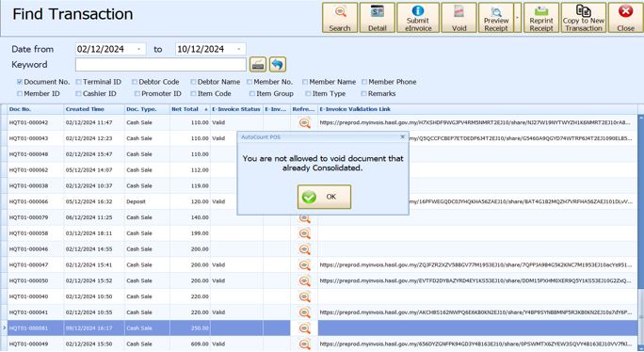Click refresh icon for row HQT01-000058

point(304,233)
